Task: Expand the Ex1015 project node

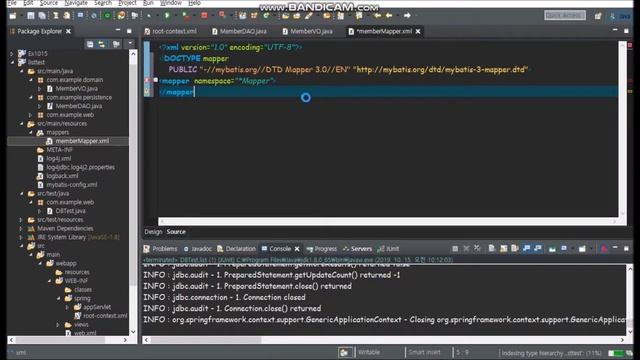Action: [x=12, y=53]
